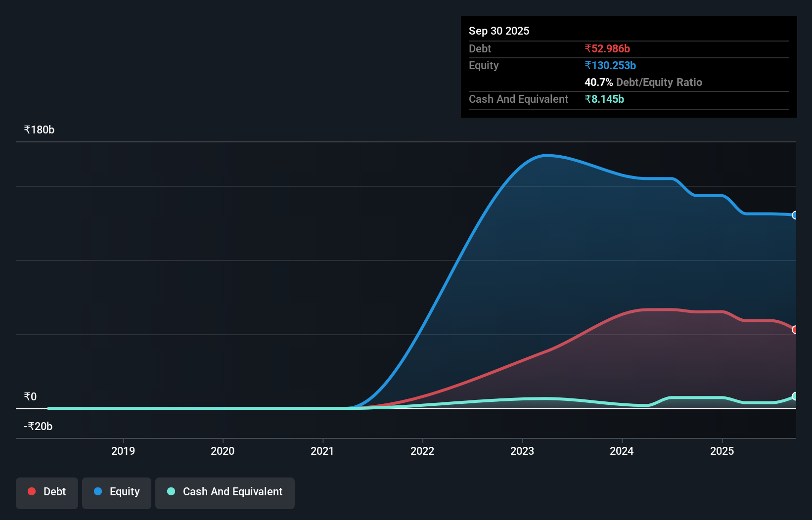Click the blue Equity legend dot
The width and height of the screenshot is (812, 520).
pyautogui.click(x=98, y=491)
